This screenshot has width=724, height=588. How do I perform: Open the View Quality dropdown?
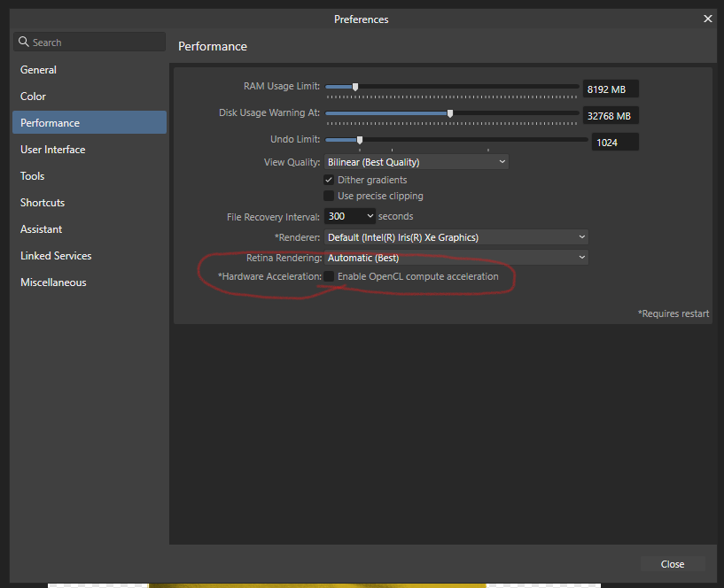coord(416,162)
